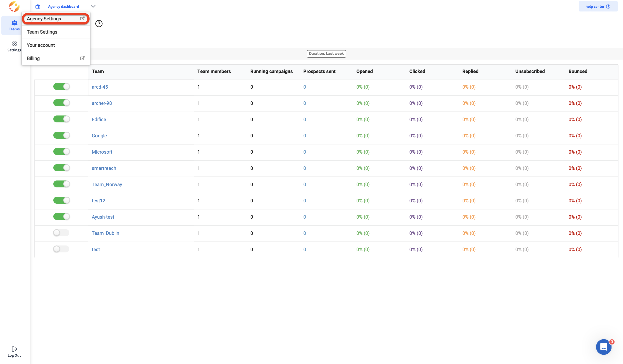Click the Agency dashboard dropdown label
Screen dimensions: 623x364
tap(64, 7)
